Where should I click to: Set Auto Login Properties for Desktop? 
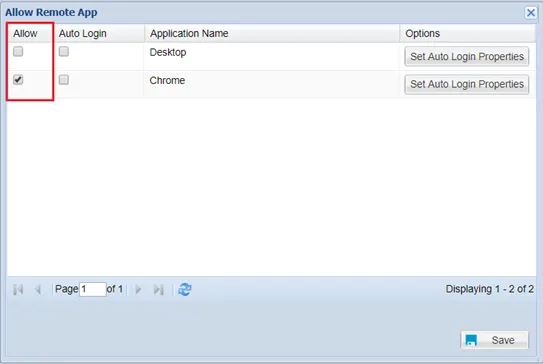466,56
